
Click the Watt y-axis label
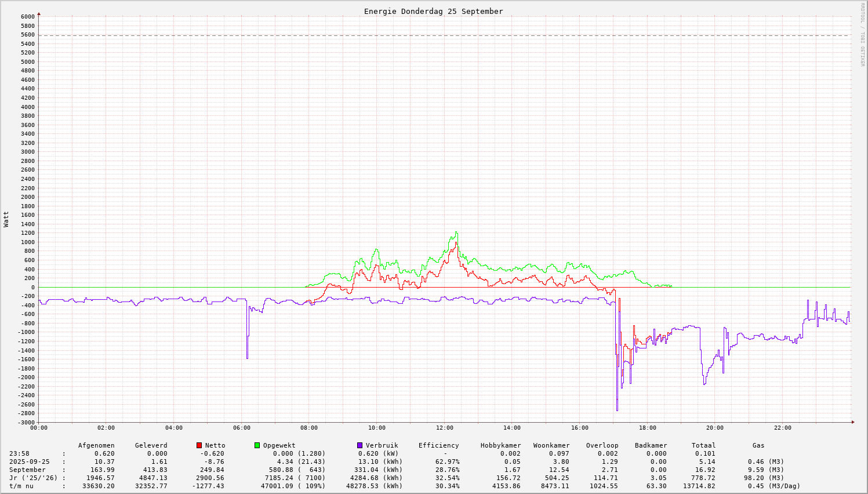pyautogui.click(x=6, y=219)
